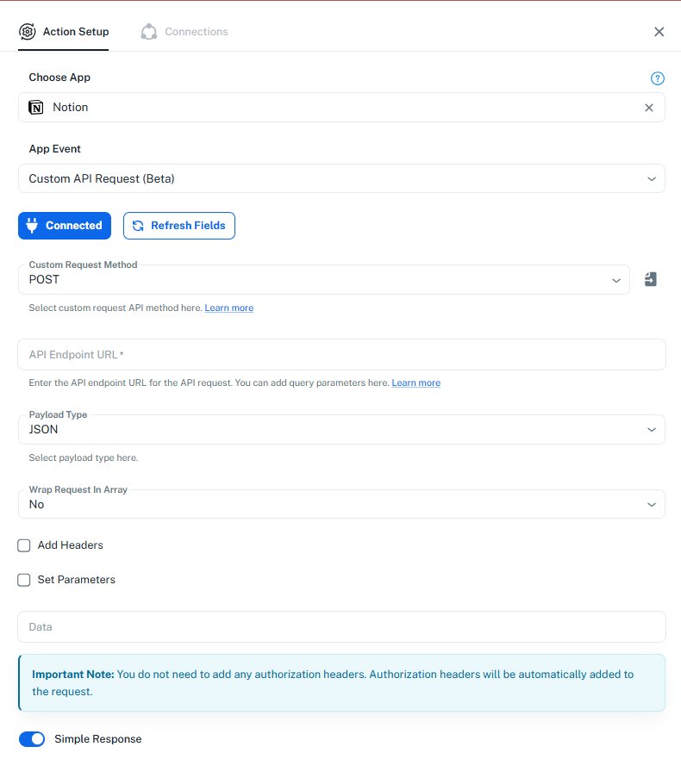The image size is (681, 784).
Task: Check the Set Parameters checkbox
Action: tap(24, 580)
